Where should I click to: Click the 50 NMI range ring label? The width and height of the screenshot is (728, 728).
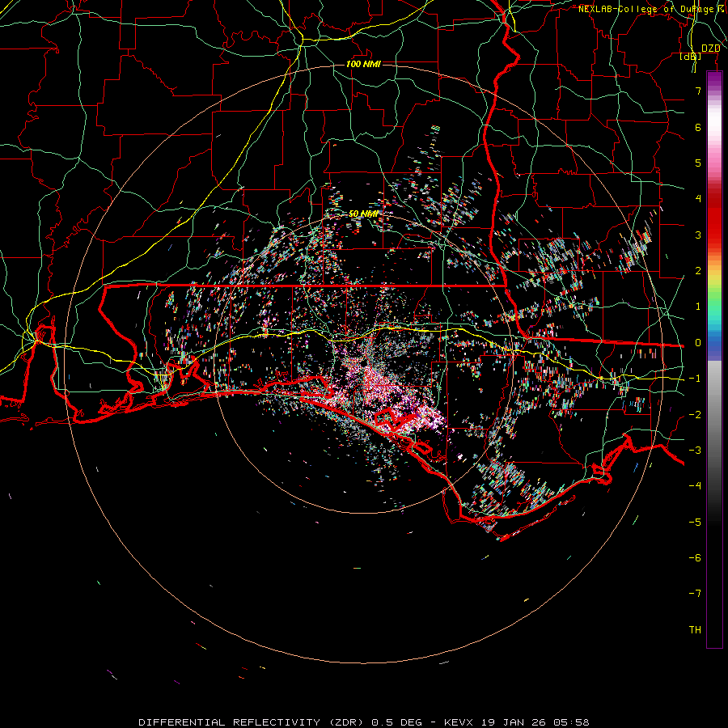click(363, 214)
